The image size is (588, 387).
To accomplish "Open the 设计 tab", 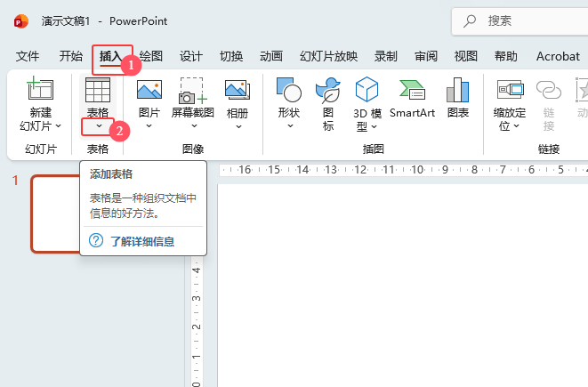I will tap(191, 56).
